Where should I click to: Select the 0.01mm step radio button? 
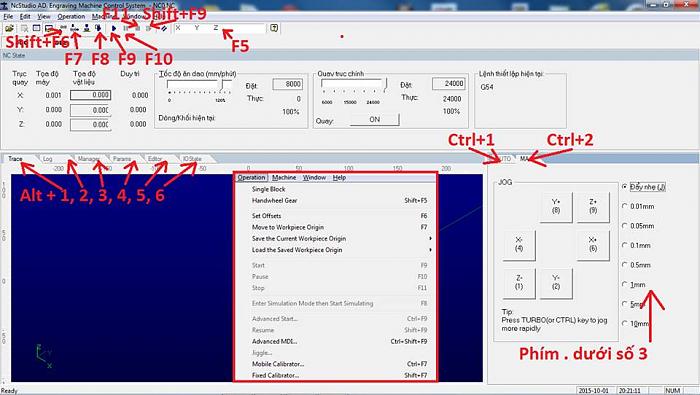625,206
